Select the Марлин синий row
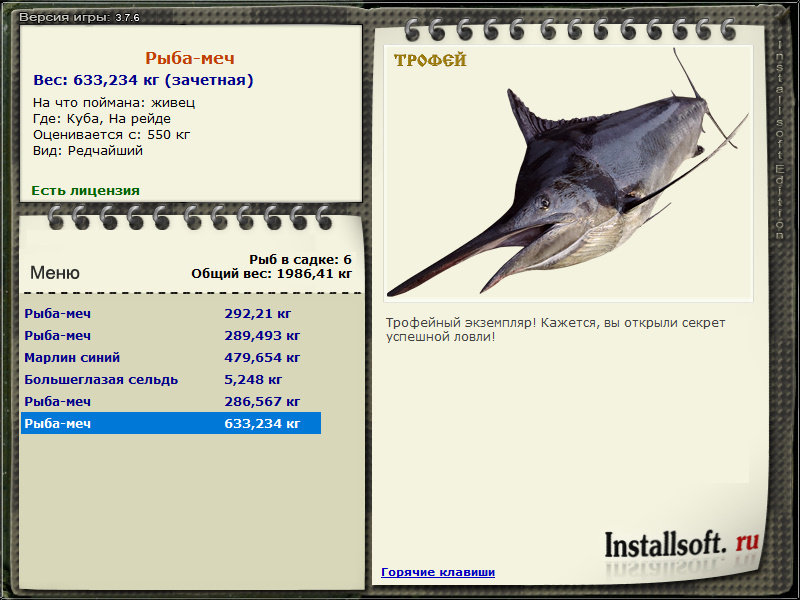The width and height of the screenshot is (800, 600). tap(171, 357)
